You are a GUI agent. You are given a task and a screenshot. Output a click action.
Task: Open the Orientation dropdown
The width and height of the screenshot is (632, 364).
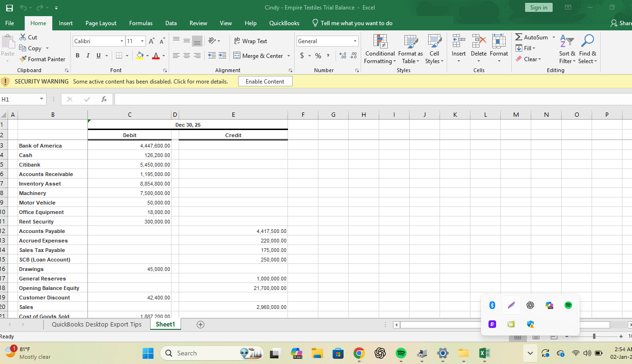(x=214, y=41)
